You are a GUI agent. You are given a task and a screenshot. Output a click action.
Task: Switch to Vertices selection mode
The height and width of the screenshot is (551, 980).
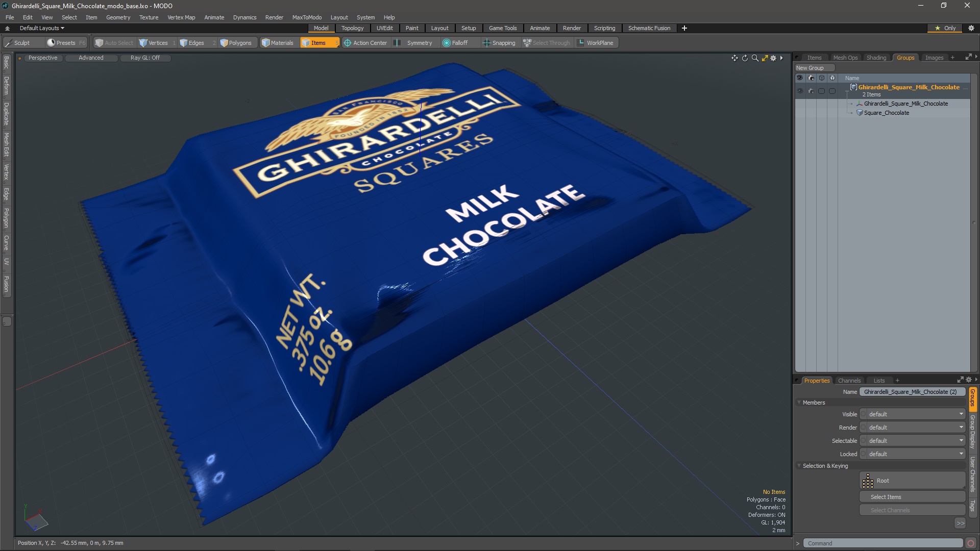pyautogui.click(x=157, y=43)
